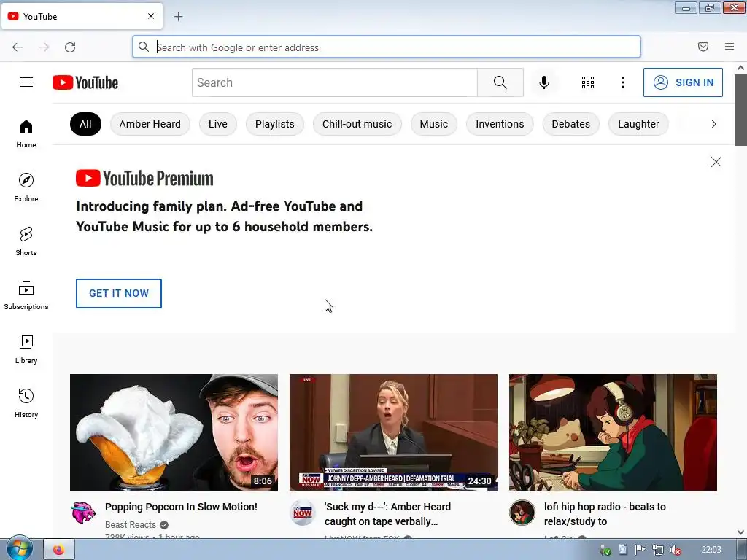Go to Home in sidebar
The image size is (747, 560).
[x=26, y=134]
